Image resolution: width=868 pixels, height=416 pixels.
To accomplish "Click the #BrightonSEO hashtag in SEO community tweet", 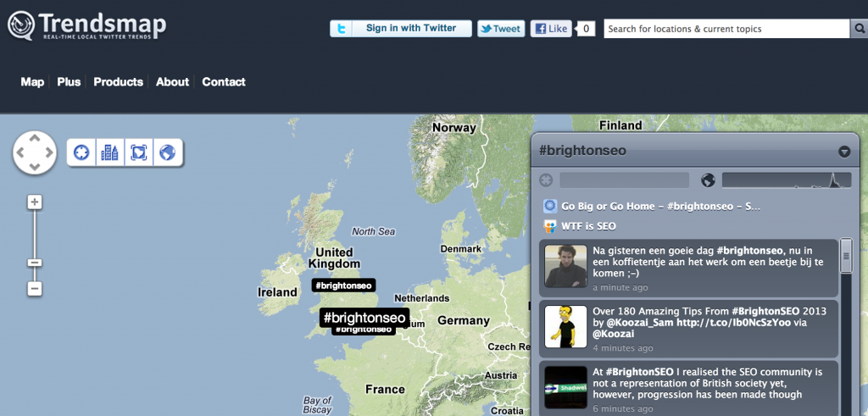I will pos(639,372).
